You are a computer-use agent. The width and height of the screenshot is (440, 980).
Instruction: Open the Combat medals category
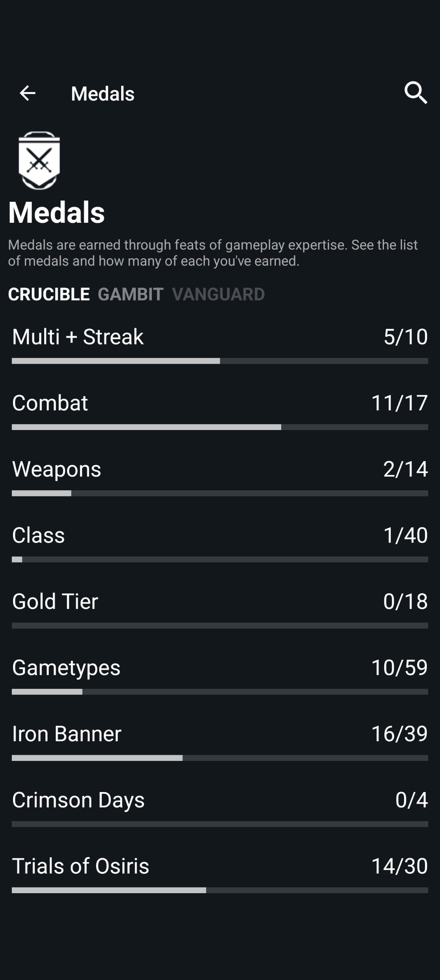coord(50,403)
